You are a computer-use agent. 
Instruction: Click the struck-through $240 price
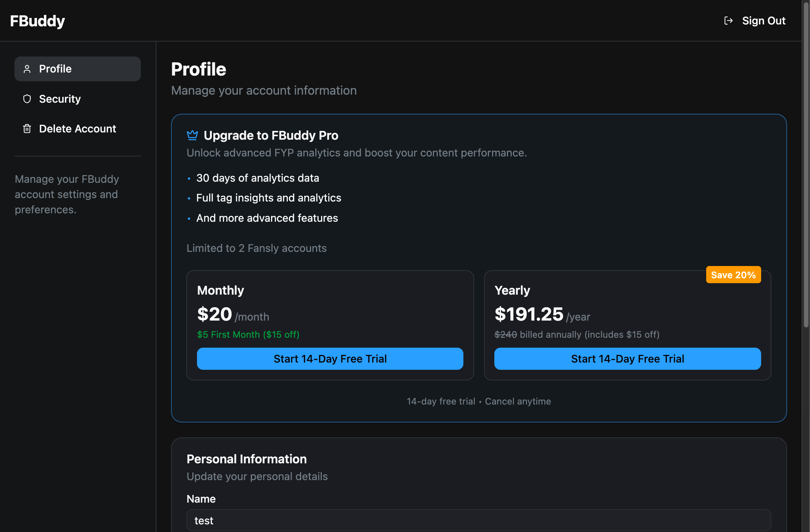coord(506,335)
